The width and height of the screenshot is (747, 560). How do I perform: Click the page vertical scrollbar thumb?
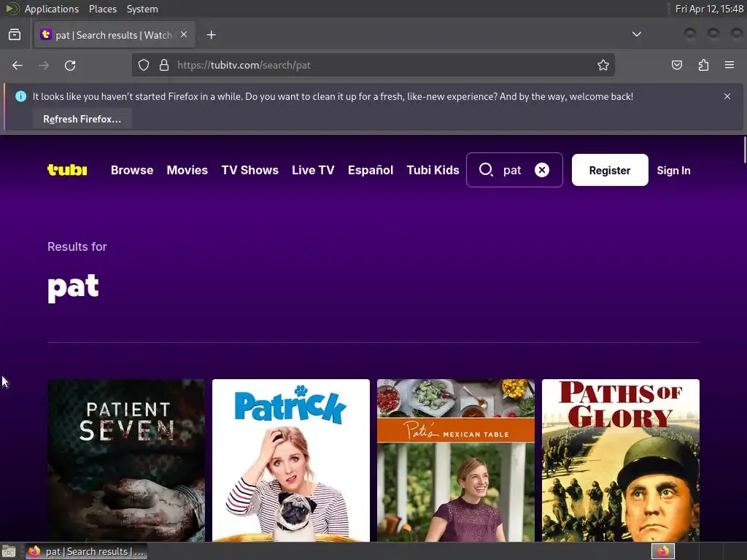(x=743, y=150)
